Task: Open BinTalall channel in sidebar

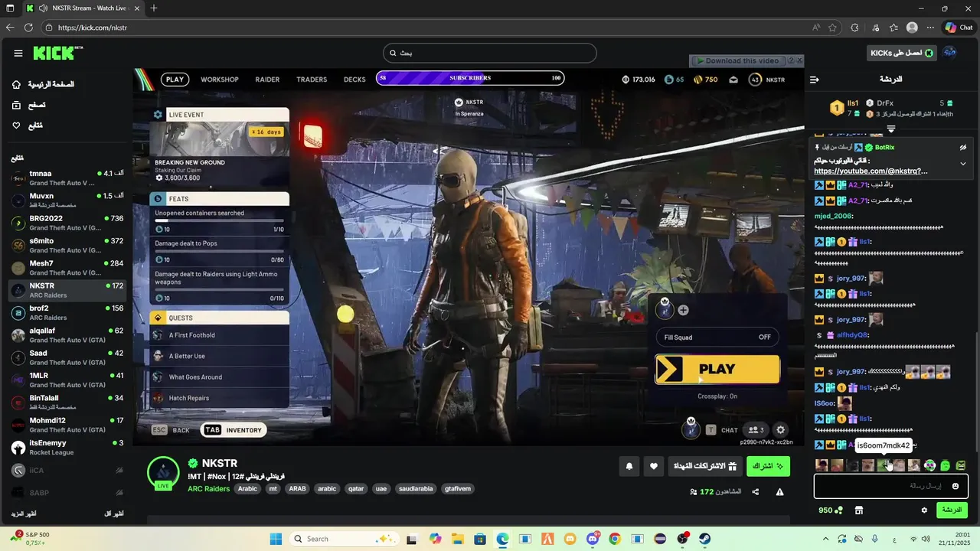Action: (67, 403)
